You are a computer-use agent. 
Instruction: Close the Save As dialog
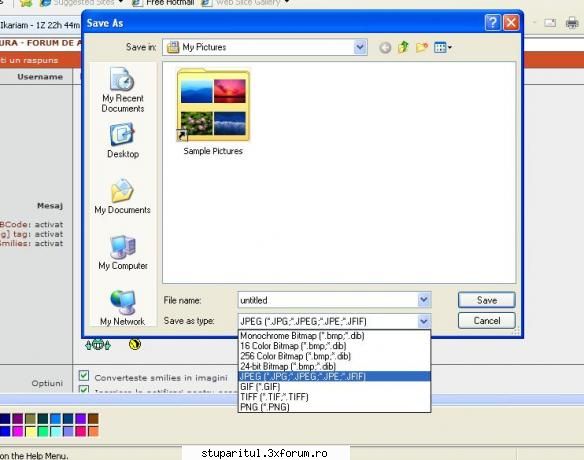coord(511,23)
